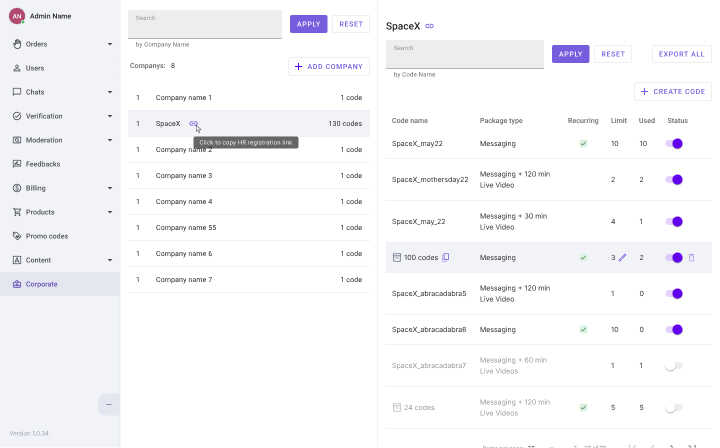The height and width of the screenshot is (448, 720).
Task: Delete the 100 codes row via trash icon
Action: coord(691,257)
